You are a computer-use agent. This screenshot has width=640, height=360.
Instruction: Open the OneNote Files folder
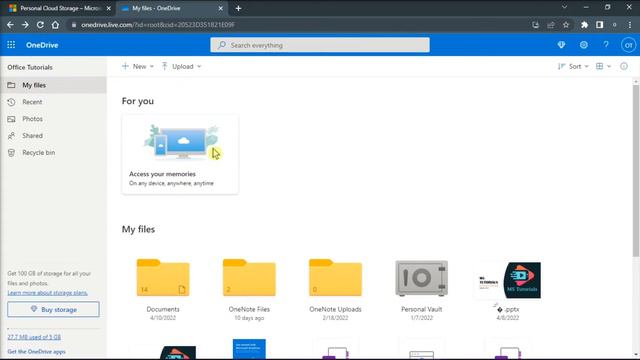point(249,278)
